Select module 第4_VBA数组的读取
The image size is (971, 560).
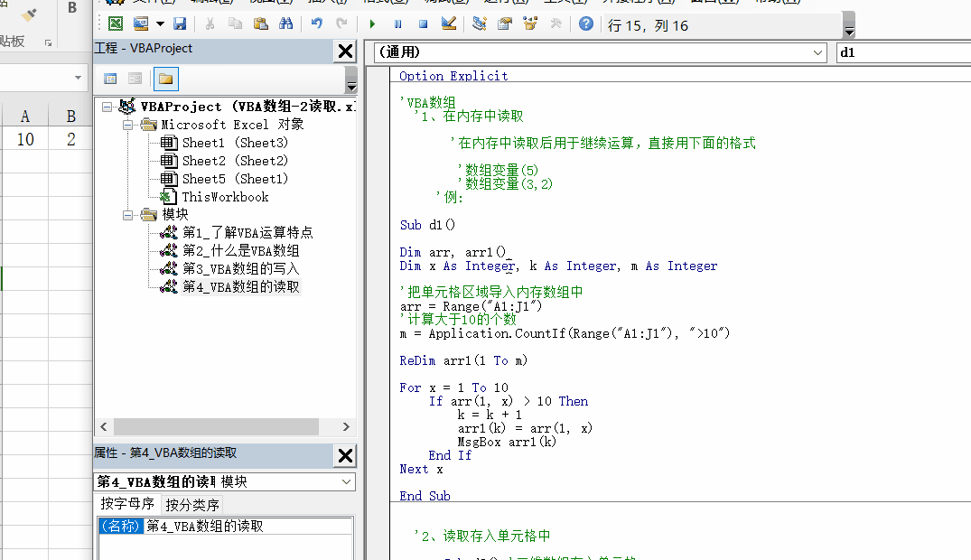pyautogui.click(x=240, y=287)
